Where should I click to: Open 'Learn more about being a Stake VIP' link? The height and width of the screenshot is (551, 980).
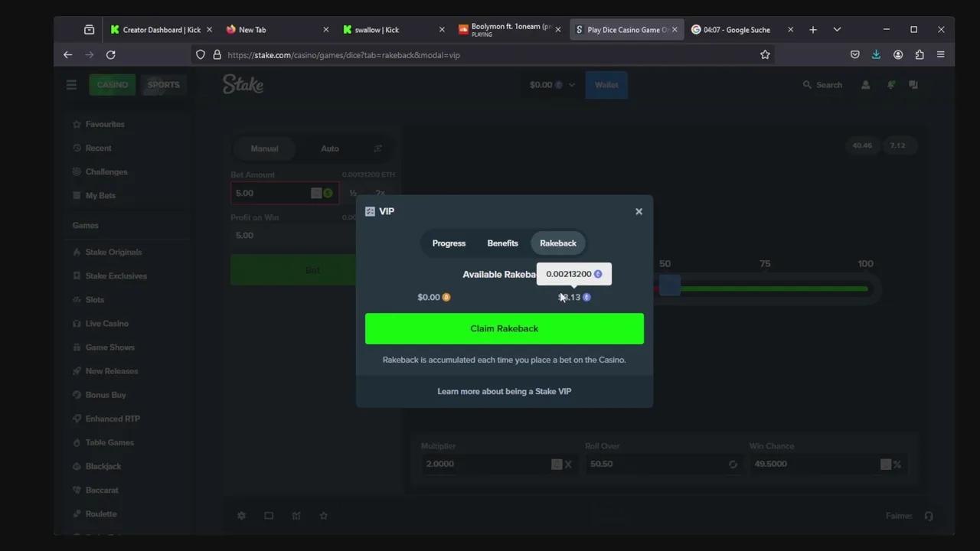pyautogui.click(x=505, y=391)
